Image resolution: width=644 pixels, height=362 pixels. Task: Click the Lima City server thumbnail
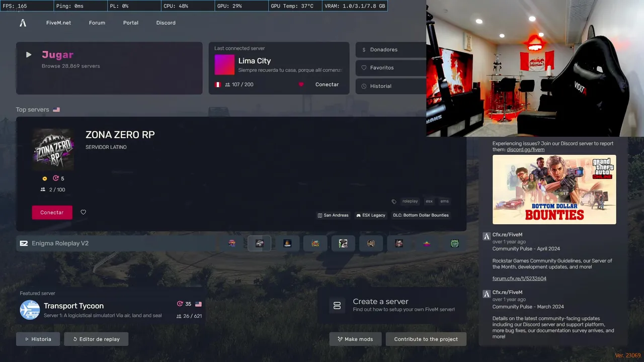pyautogui.click(x=224, y=64)
